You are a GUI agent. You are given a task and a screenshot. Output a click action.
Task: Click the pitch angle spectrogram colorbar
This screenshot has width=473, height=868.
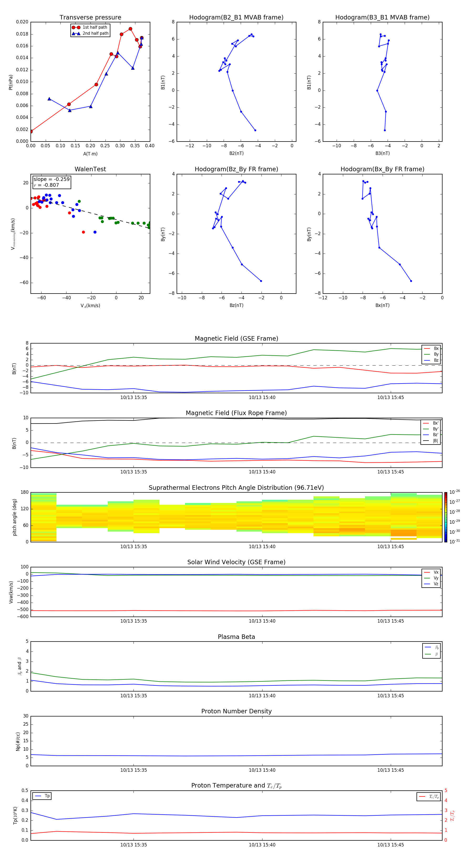tap(445, 517)
